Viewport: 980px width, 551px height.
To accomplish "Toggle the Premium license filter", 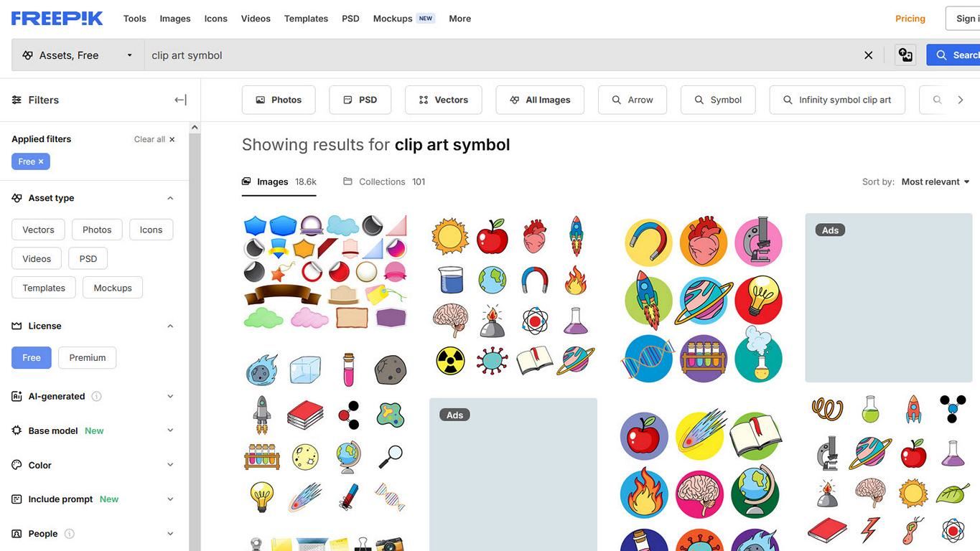I will [x=88, y=357].
